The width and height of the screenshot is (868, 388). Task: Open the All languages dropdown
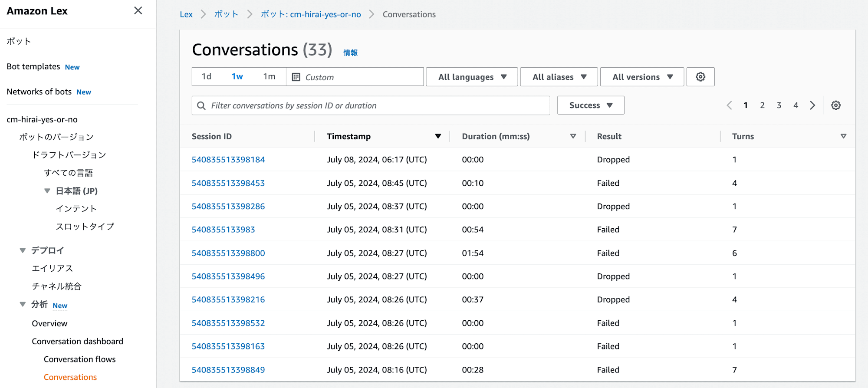472,77
